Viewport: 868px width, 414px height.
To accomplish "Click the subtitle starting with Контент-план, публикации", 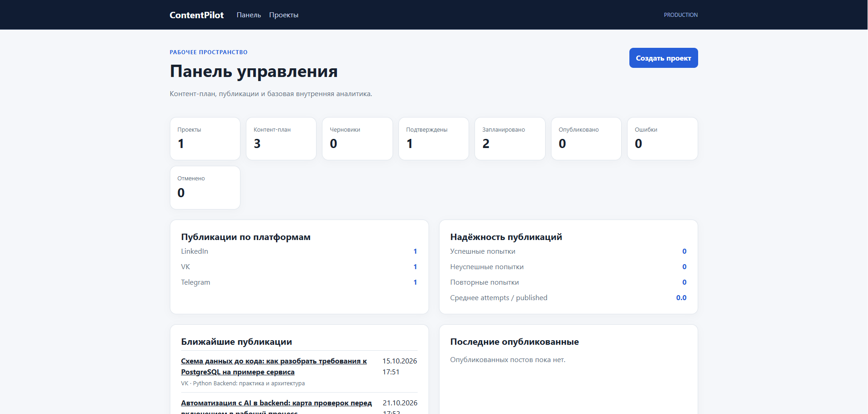I will 271,94.
